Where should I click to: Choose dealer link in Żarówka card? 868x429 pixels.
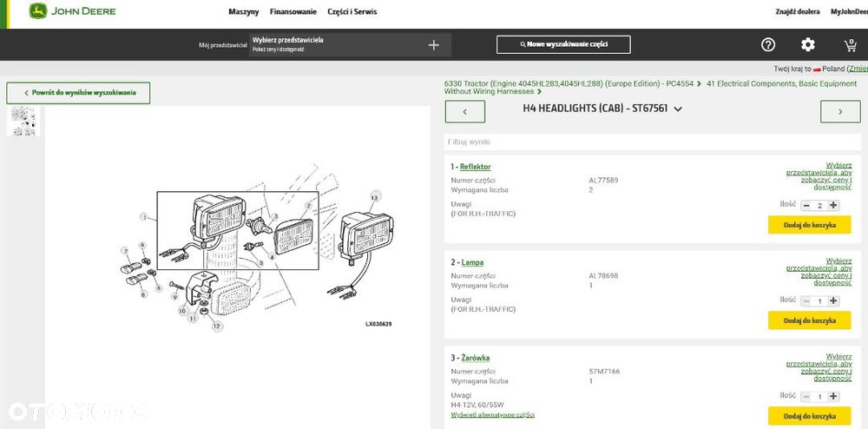(x=819, y=367)
